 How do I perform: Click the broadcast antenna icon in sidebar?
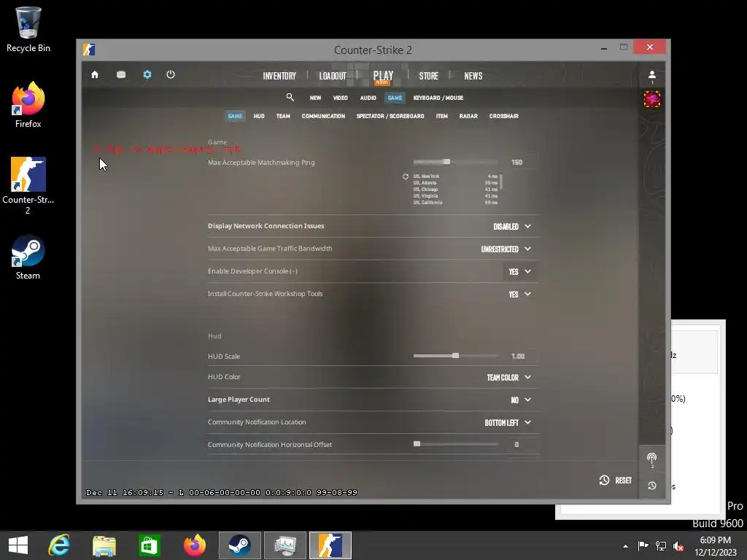(x=651, y=459)
